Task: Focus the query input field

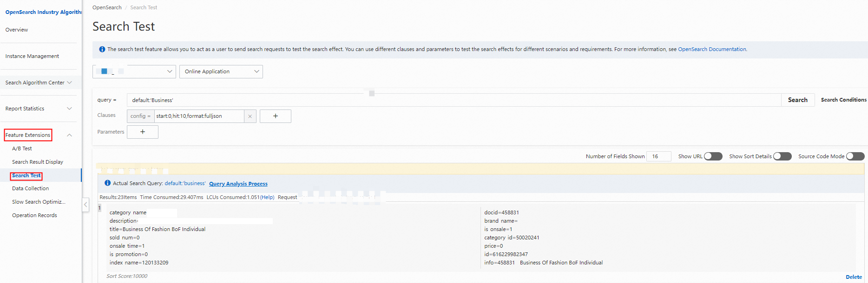Action: [x=454, y=100]
